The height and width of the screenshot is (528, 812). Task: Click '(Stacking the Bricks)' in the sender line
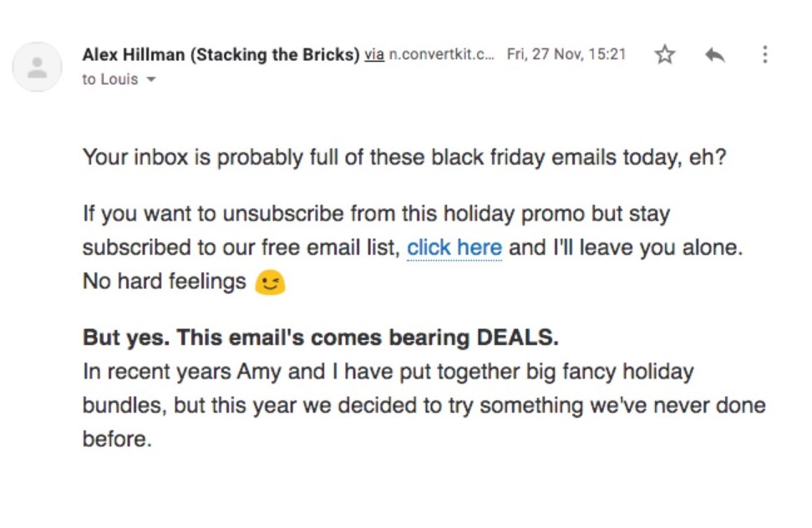pos(275,55)
